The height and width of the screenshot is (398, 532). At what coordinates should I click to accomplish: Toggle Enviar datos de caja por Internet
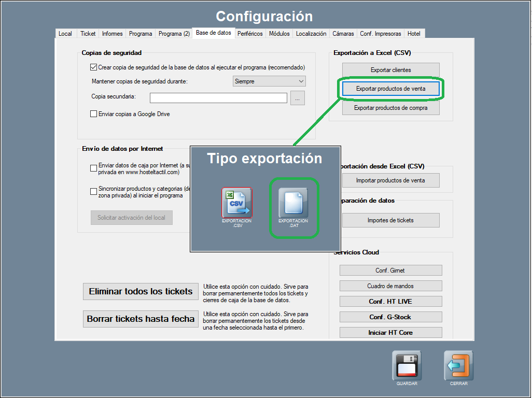94,168
